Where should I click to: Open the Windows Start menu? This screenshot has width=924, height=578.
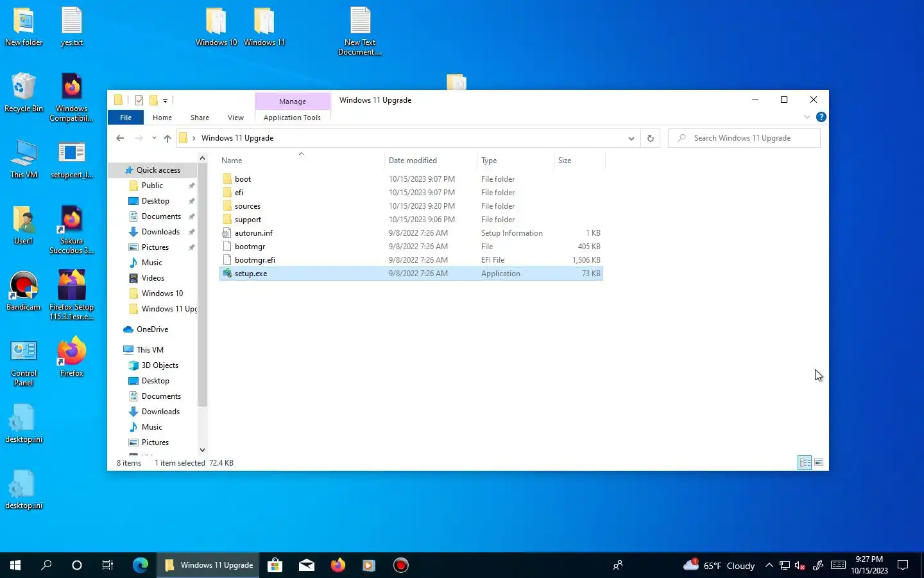click(x=15, y=565)
